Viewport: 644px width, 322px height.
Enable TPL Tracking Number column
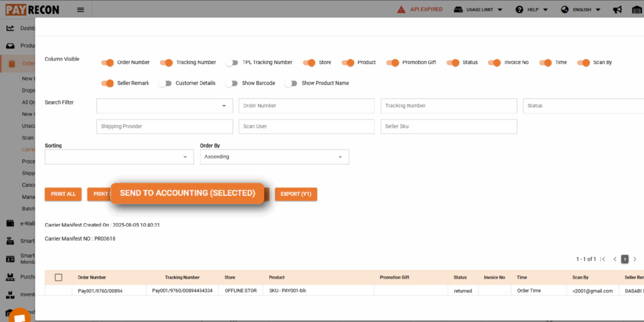pyautogui.click(x=232, y=63)
